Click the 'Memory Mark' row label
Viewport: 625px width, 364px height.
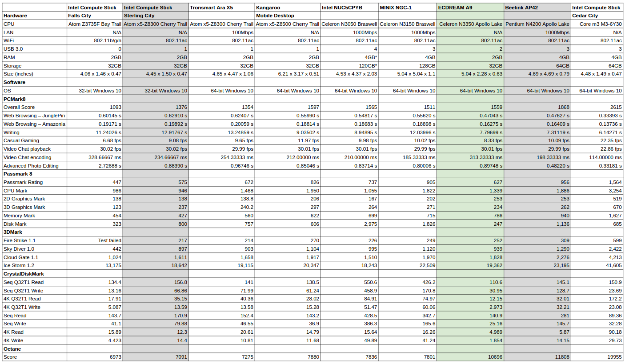pyautogui.click(x=35, y=216)
